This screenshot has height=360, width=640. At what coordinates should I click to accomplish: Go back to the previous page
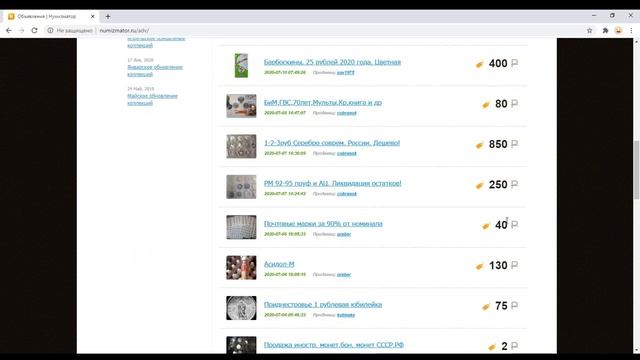tap(9, 31)
